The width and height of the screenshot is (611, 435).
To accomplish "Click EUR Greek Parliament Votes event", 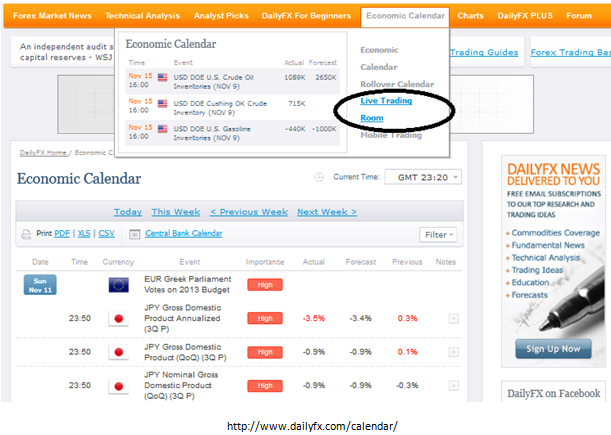I will (x=187, y=285).
